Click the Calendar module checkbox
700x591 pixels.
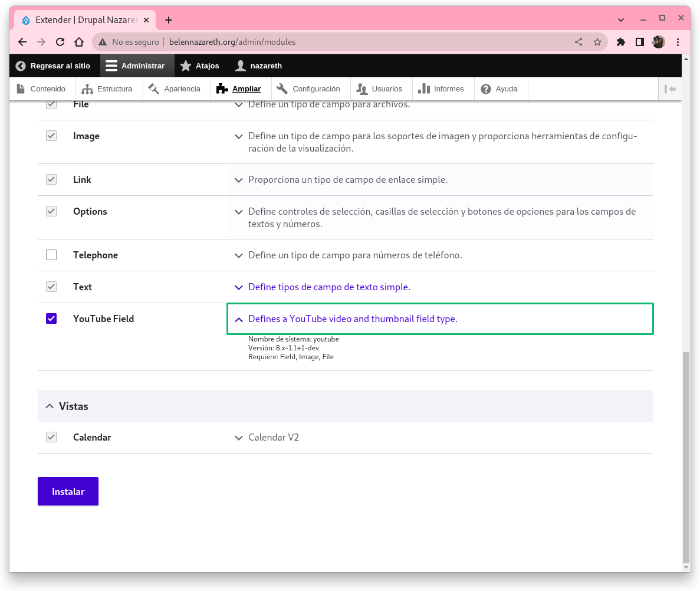pyautogui.click(x=51, y=438)
